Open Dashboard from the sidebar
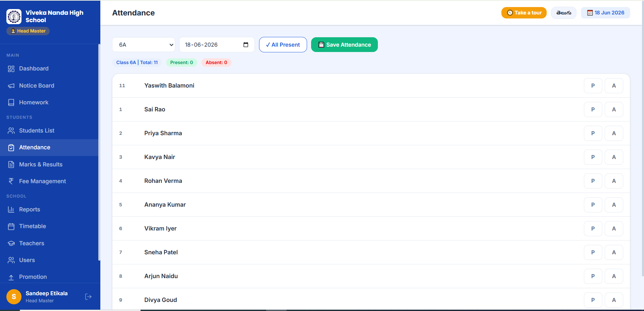This screenshot has width=644, height=311. (49, 68)
